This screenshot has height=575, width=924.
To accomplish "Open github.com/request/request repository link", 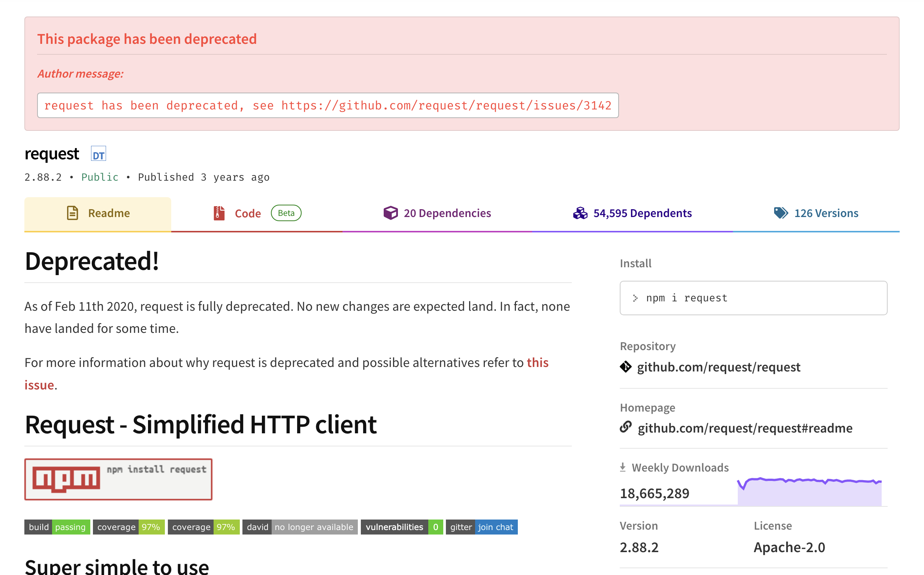I will pos(718,367).
